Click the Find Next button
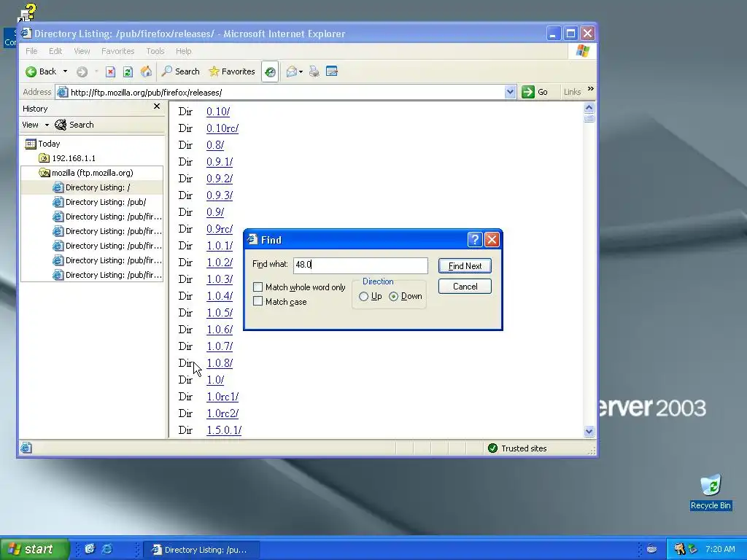This screenshot has width=747, height=560. (465, 265)
